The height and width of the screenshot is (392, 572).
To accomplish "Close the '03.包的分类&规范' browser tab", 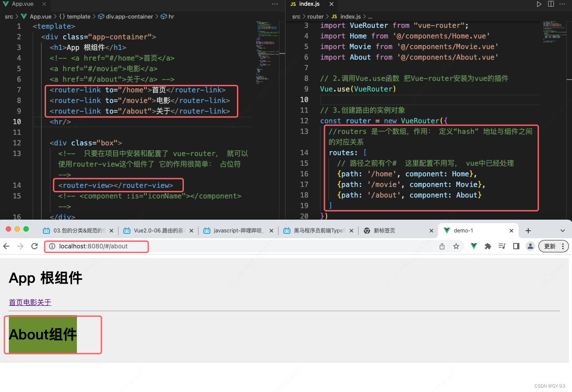I will [111, 231].
